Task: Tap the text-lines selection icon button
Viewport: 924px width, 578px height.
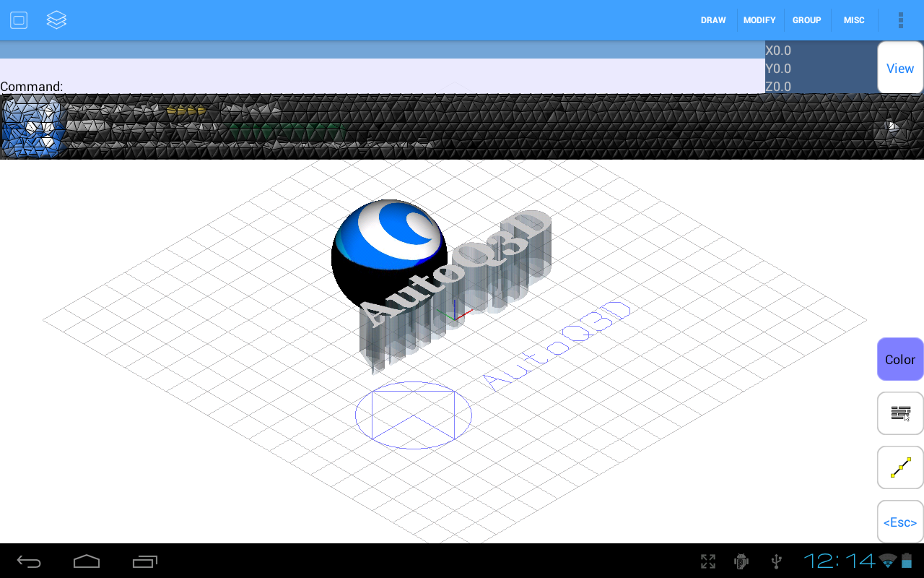Action: 900,413
